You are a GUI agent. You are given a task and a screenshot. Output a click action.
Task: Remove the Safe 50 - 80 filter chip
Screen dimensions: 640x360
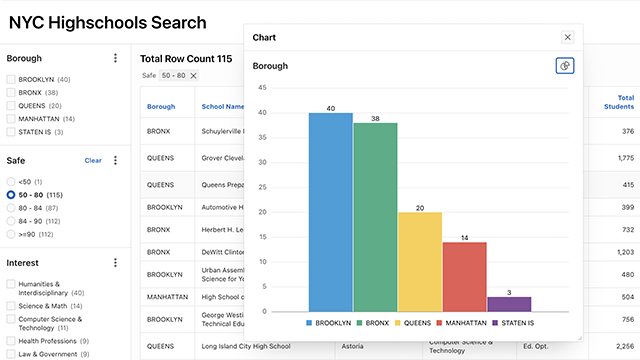point(193,76)
